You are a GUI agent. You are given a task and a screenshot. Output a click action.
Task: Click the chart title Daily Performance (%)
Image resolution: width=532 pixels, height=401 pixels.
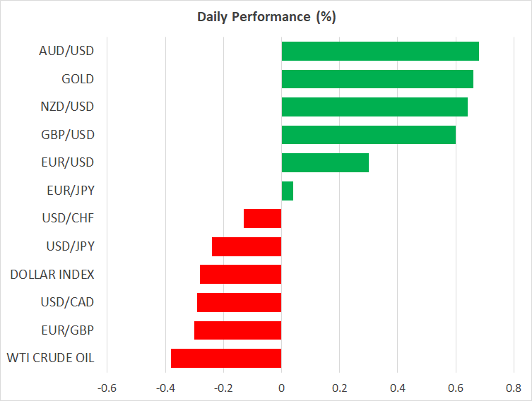(266, 17)
